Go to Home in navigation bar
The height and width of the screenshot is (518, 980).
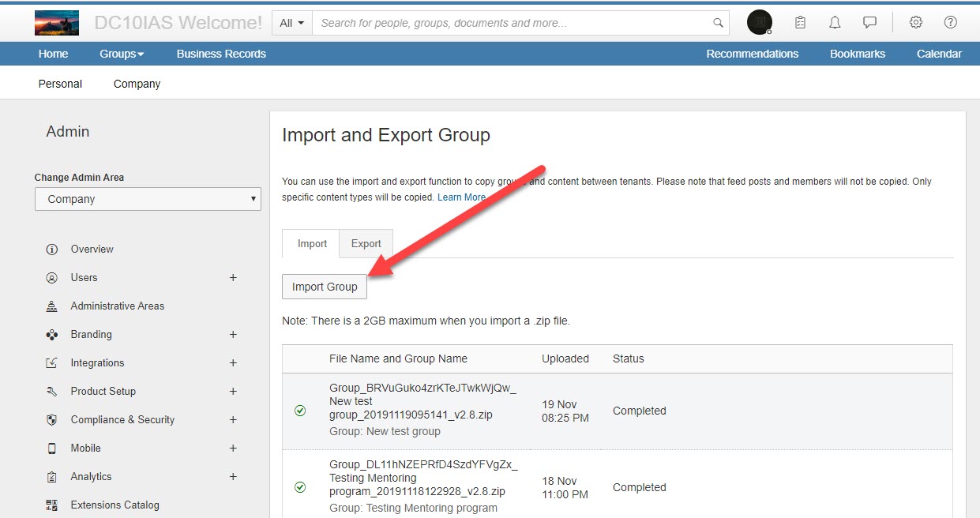(x=53, y=54)
